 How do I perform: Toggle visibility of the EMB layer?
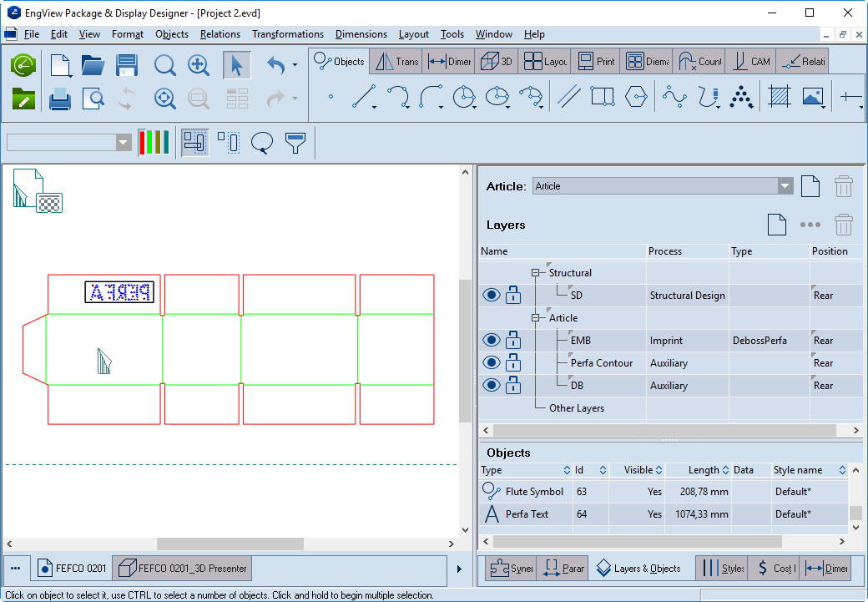[491, 341]
